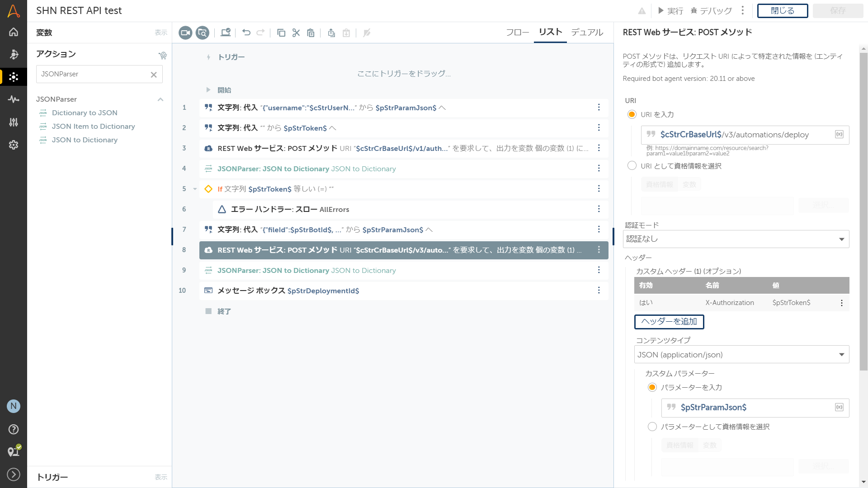Click the properties panel vertical scrollbar

coord(863,212)
